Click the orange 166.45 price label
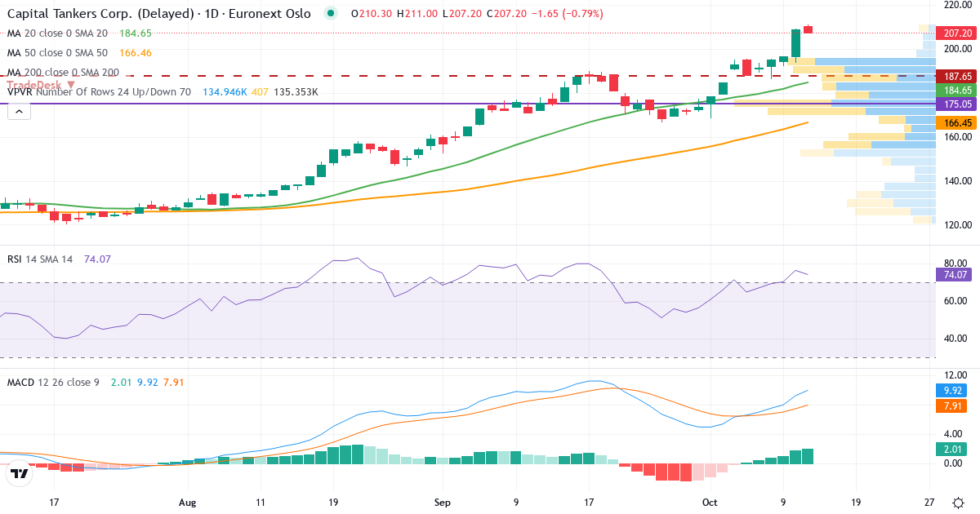 (x=957, y=122)
